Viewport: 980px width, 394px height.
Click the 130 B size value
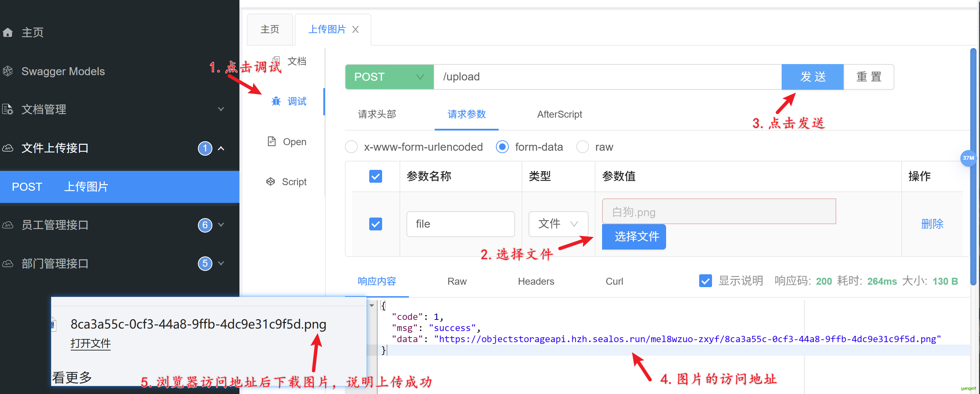(x=945, y=282)
